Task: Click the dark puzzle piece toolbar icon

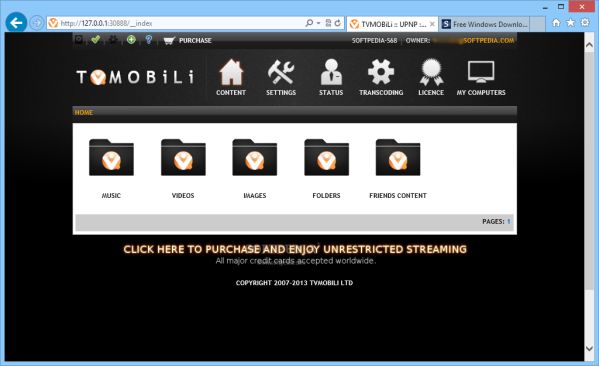Action: (x=113, y=39)
